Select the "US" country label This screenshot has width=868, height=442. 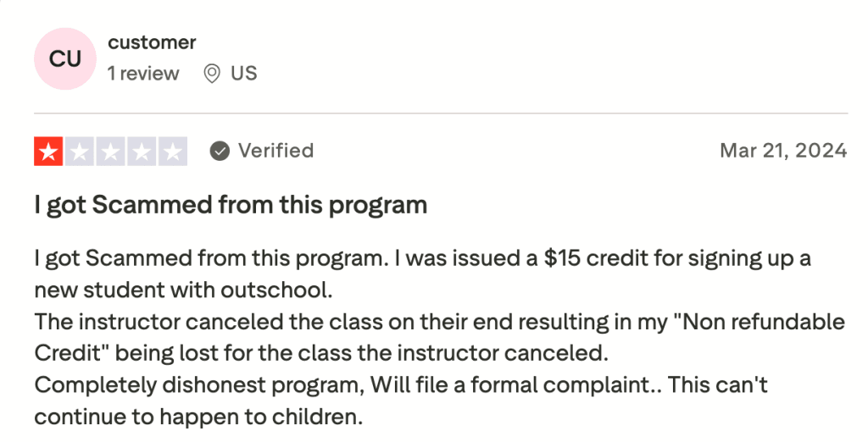click(243, 74)
